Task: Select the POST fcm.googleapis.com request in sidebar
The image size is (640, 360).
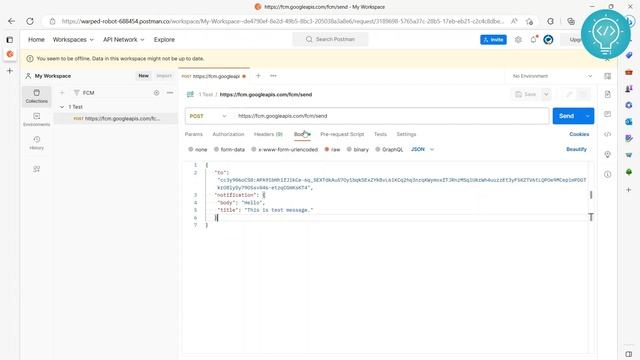Action: point(116,118)
